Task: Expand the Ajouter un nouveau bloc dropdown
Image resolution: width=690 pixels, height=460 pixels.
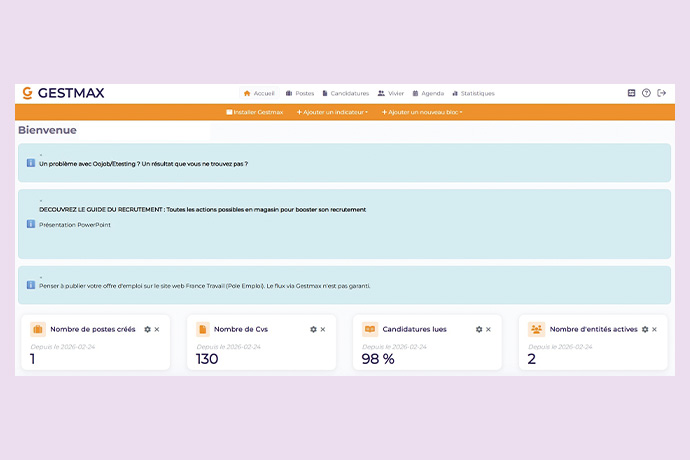Action: 421,112
